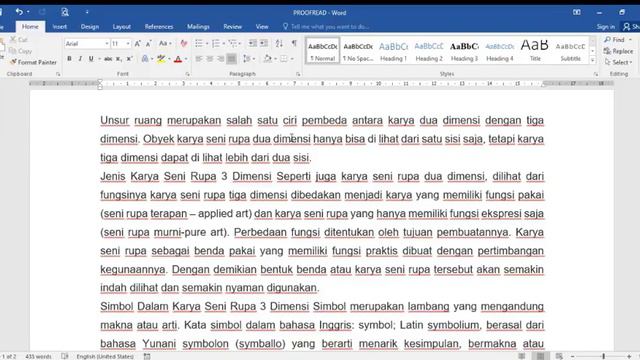
Task: Click the Line and Paragraph Spacing icon
Action: tap(246, 59)
